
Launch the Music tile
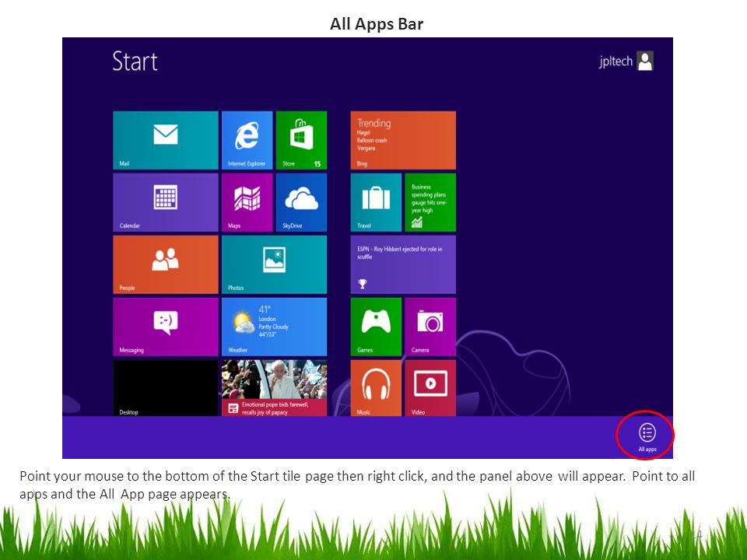tap(376, 388)
